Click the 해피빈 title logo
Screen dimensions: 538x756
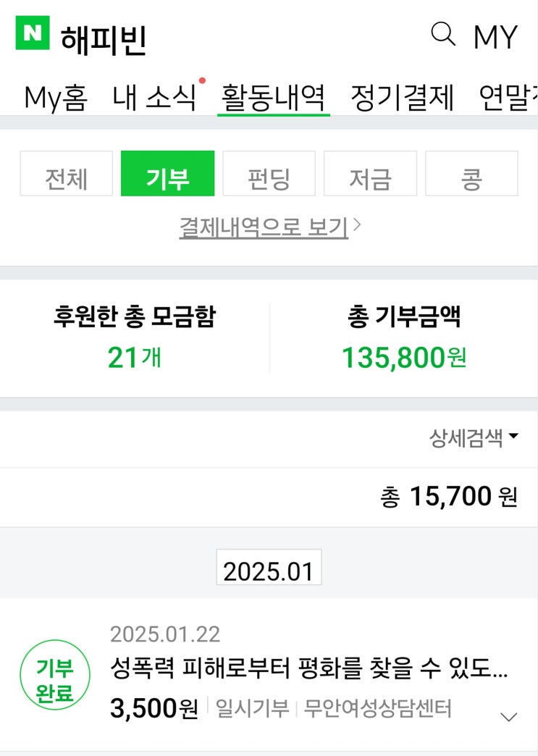pyautogui.click(x=104, y=38)
